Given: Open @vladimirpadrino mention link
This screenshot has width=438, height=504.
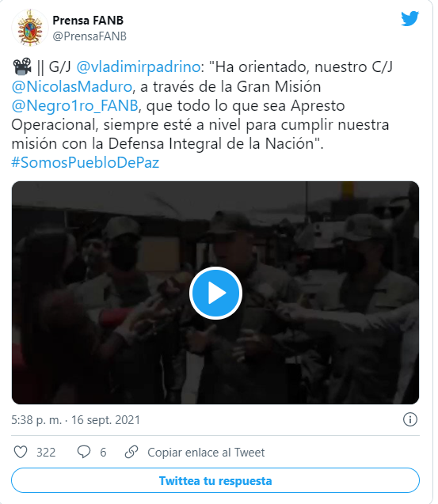Looking at the screenshot, I should [139, 66].
